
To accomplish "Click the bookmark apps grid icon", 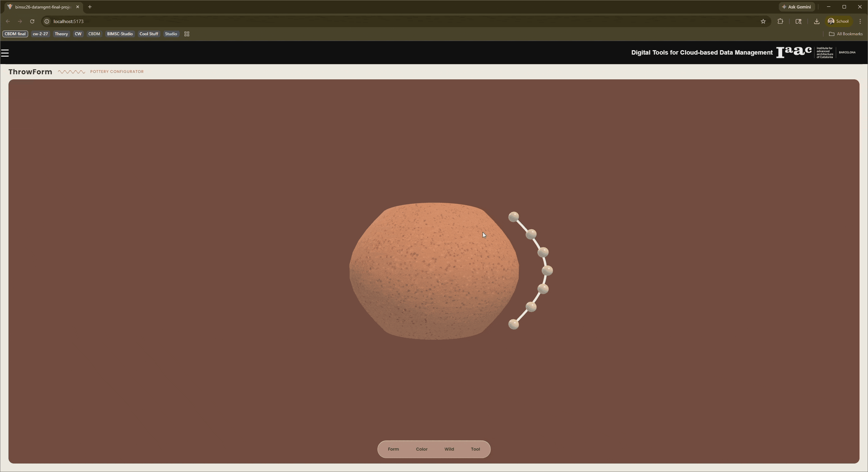I will click(187, 34).
